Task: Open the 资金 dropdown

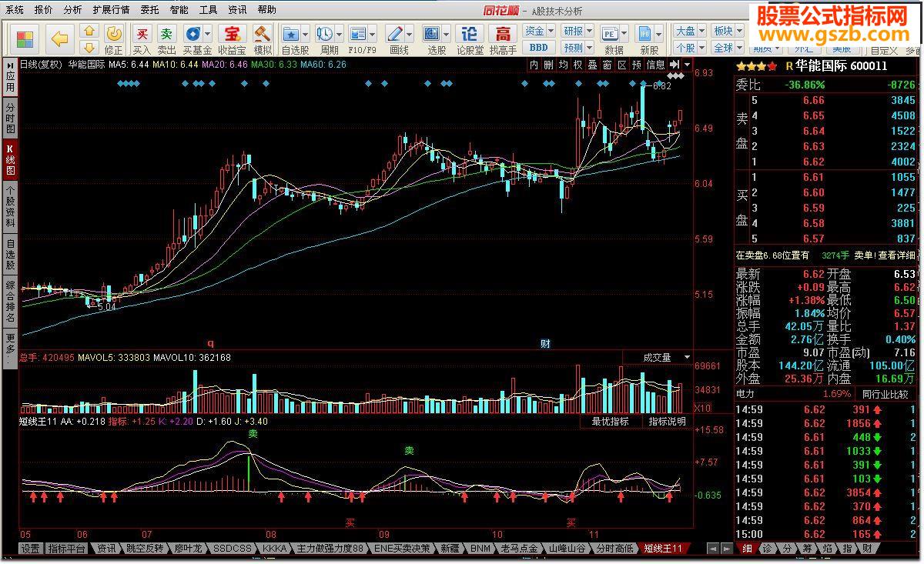Action: [x=538, y=31]
